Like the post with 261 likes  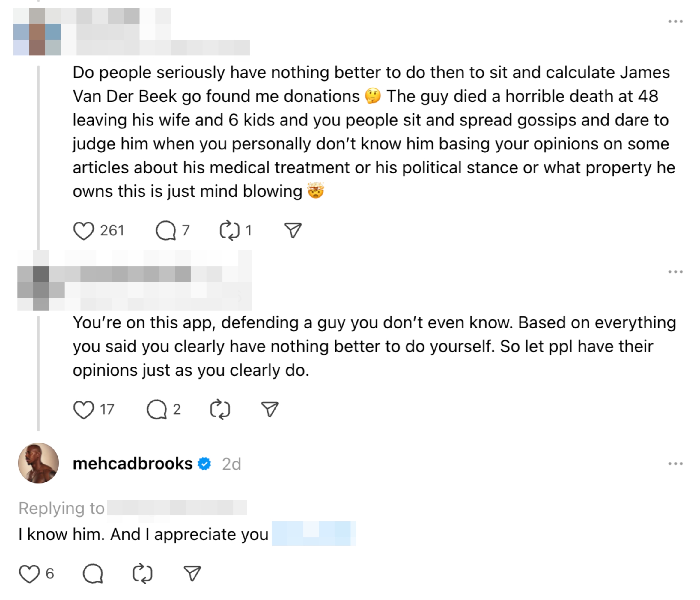tap(83, 231)
